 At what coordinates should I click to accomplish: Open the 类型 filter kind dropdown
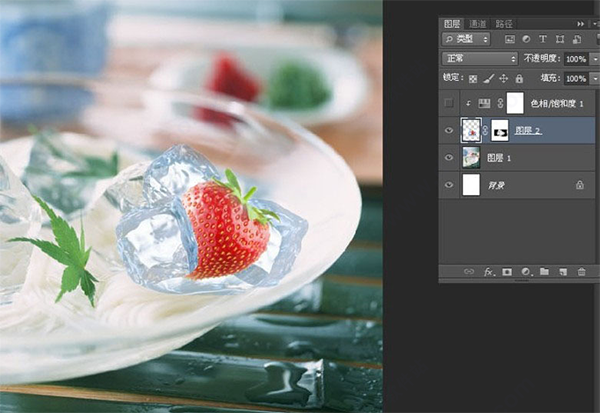tap(466, 39)
